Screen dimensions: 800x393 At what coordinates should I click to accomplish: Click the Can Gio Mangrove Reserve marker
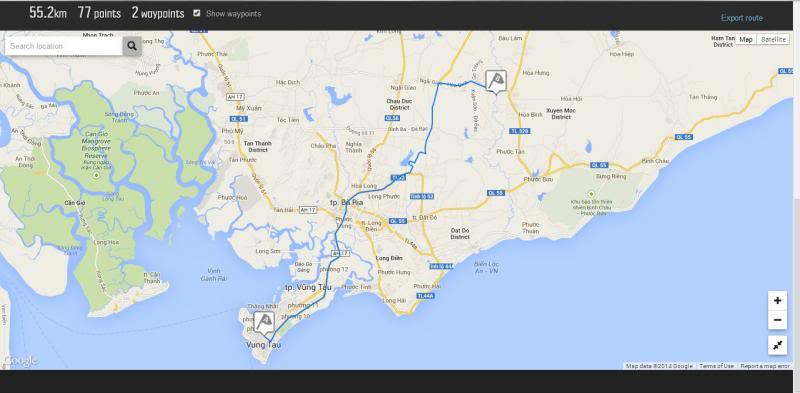tap(96, 176)
